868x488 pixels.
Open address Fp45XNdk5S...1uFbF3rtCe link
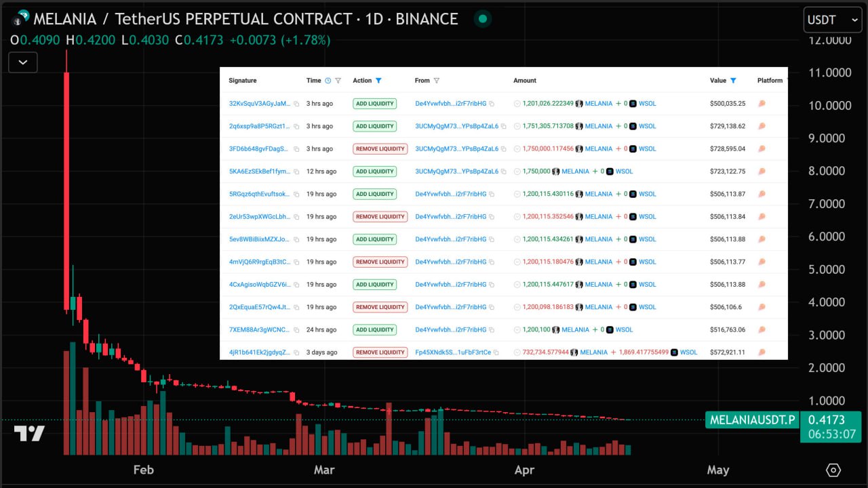click(453, 352)
